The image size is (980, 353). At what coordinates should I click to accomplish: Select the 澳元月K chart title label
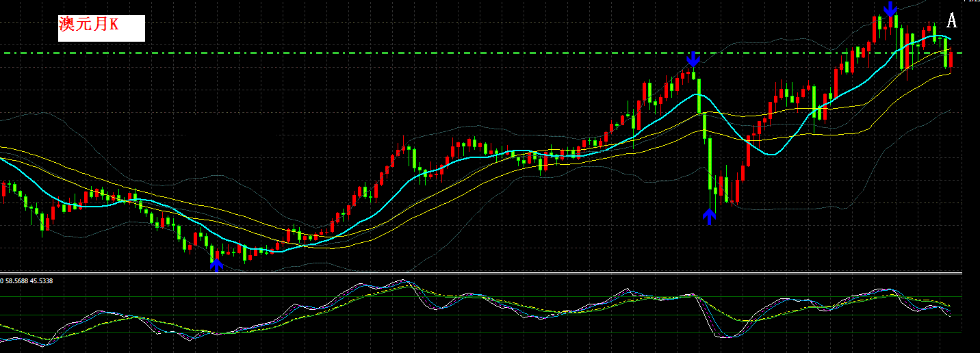coord(101,27)
